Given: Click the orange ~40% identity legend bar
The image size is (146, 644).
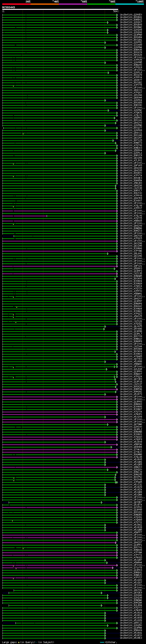Looking at the screenshot, I should [45, 4].
